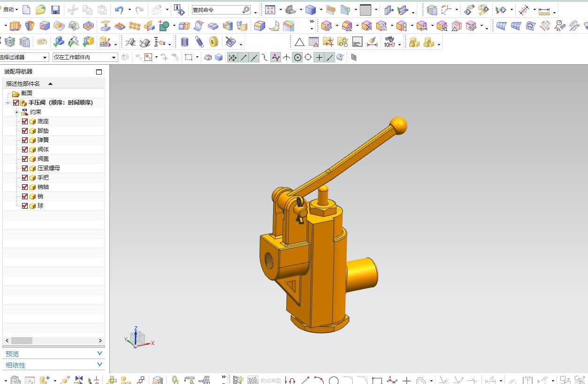
Task: Toggle the snap to midpoint button
Action: click(254, 57)
